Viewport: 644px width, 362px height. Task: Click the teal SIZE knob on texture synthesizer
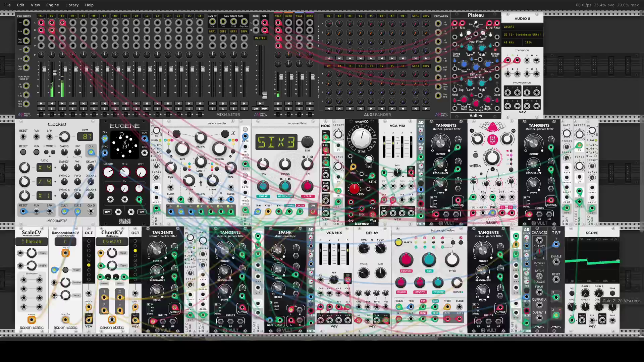(x=429, y=260)
